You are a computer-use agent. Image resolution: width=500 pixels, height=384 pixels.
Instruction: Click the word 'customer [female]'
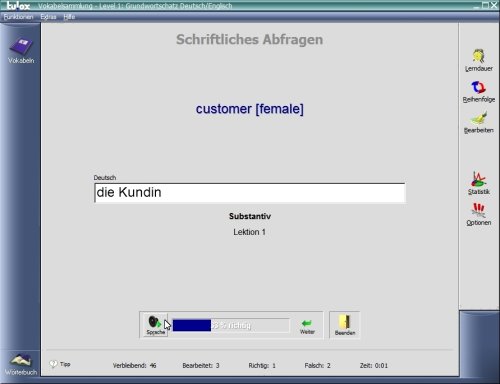(250, 109)
